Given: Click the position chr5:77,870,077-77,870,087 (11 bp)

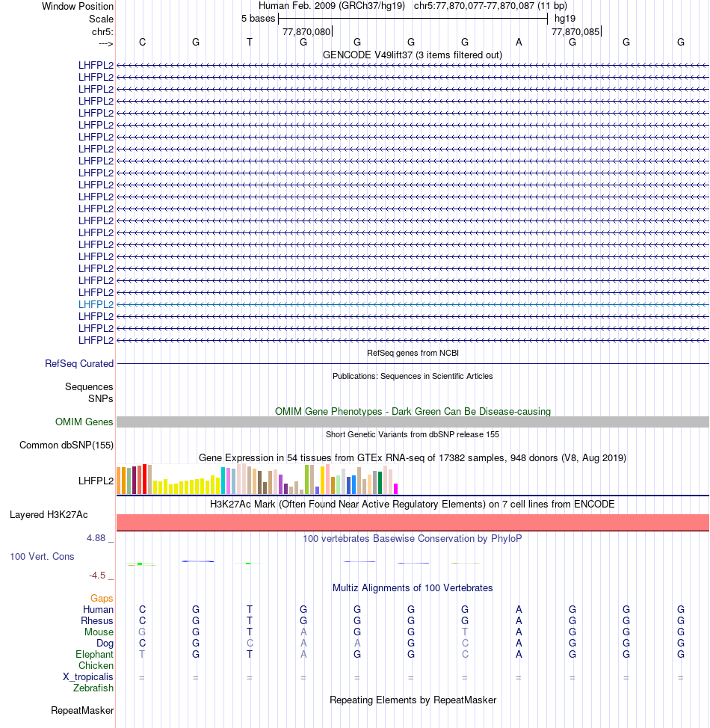Looking at the screenshot, I should coord(490,6).
